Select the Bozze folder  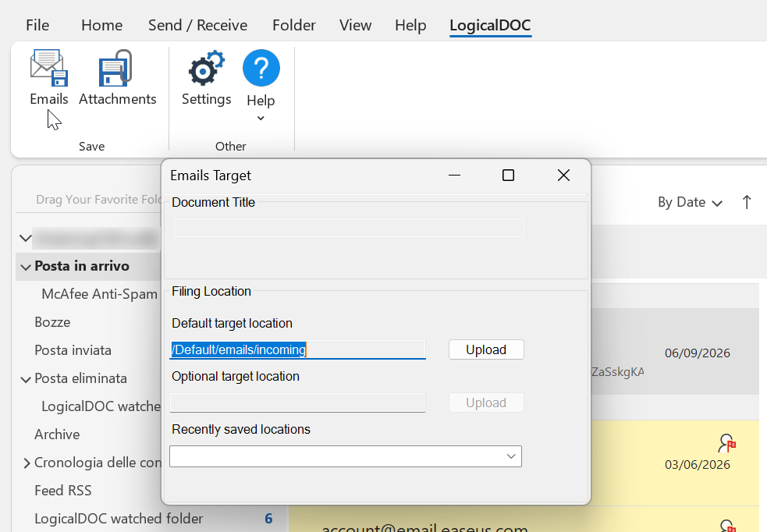(x=52, y=322)
